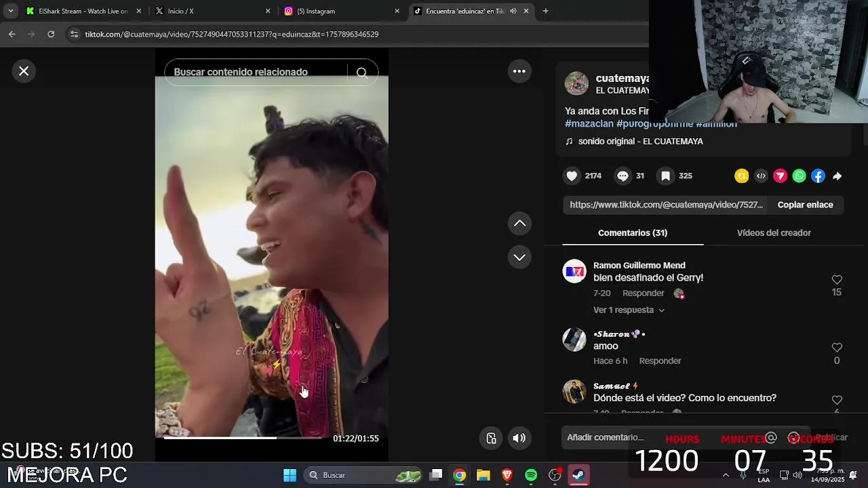
Task: Mute the TikTok browser tab audio
Action: tap(513, 11)
